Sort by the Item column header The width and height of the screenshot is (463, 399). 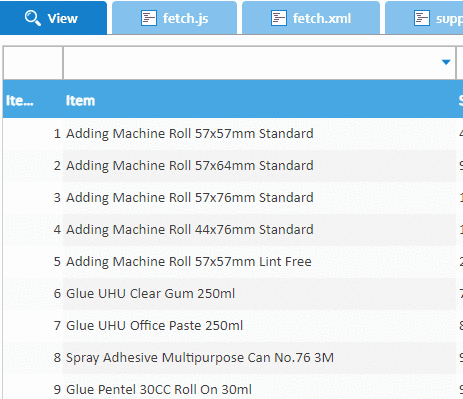[80, 100]
